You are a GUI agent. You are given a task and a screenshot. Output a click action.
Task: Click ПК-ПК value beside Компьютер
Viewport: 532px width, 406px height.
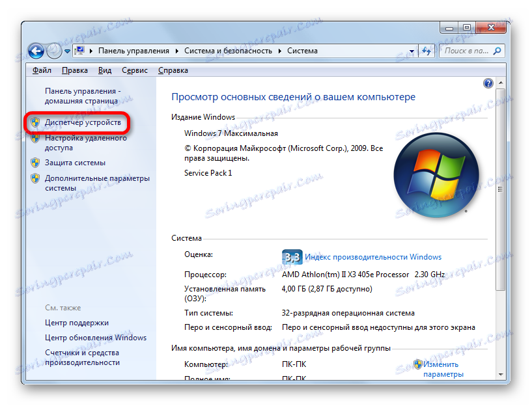294,364
